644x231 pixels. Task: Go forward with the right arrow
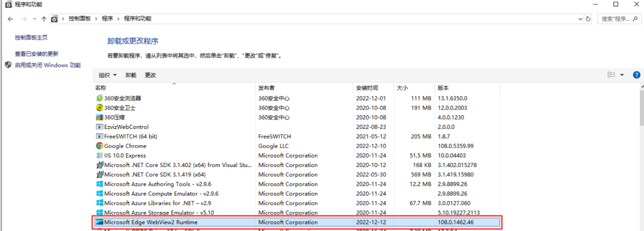pos(24,19)
